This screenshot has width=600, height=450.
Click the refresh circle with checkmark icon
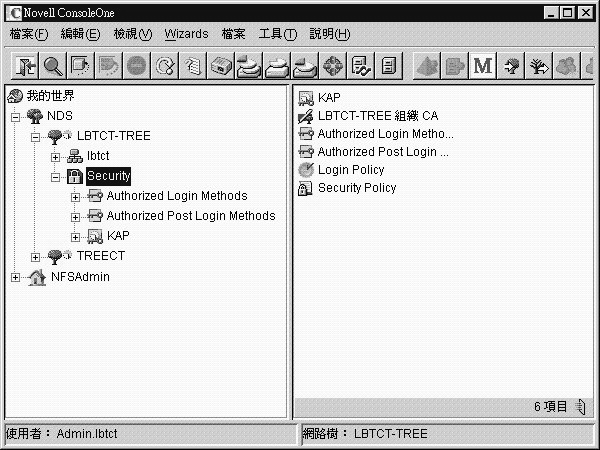(165, 66)
